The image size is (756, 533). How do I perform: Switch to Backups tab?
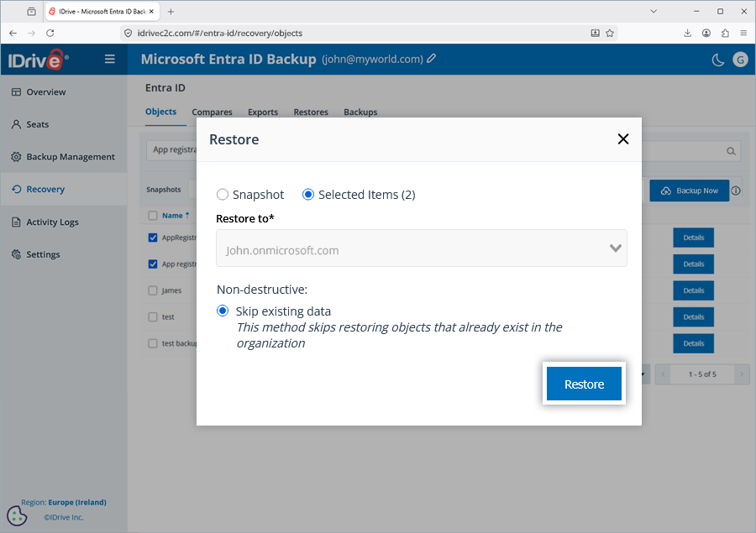pyautogui.click(x=360, y=112)
